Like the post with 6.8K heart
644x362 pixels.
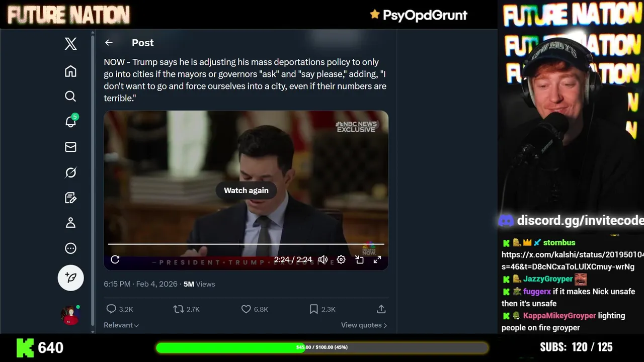pos(255,309)
